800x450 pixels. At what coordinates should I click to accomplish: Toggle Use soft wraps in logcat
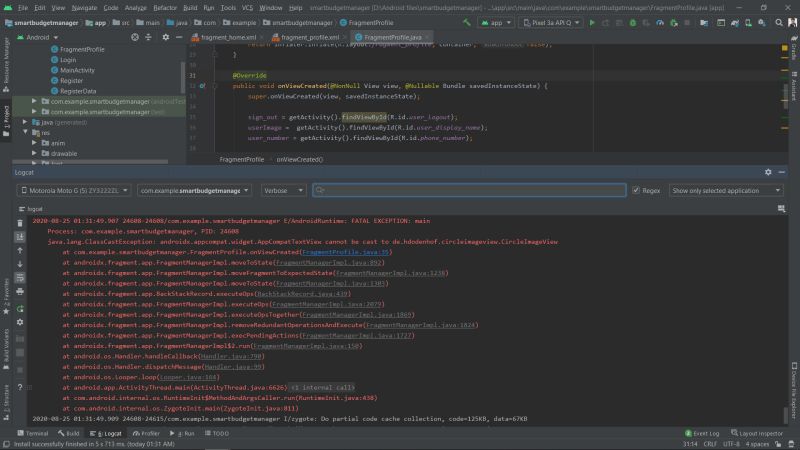click(x=20, y=278)
